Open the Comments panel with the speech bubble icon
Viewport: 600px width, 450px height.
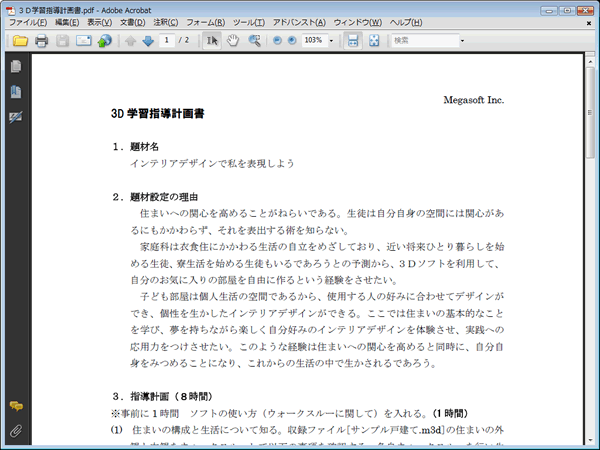(15, 406)
